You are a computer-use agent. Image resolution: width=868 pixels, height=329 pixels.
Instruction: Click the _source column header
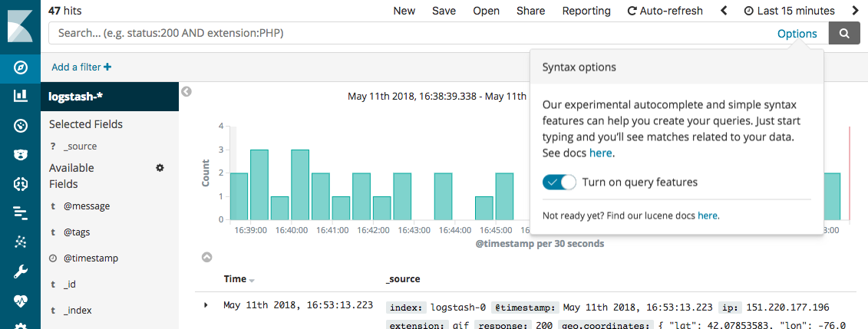(x=403, y=279)
